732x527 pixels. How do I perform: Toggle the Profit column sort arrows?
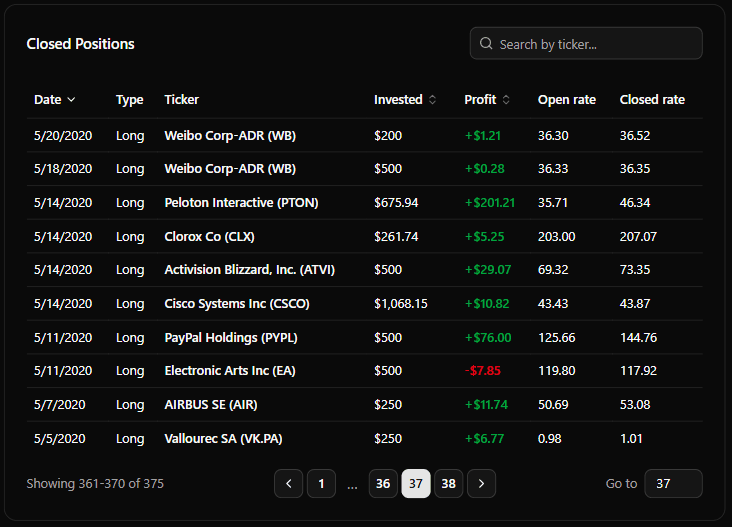click(x=506, y=99)
